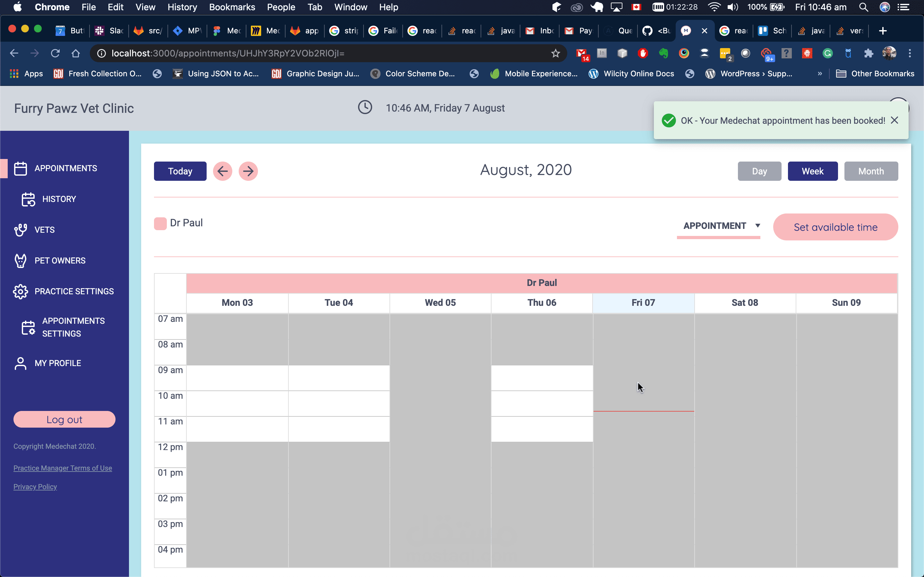
Task: Expand hidden bookmarks chevron in bookmarks bar
Action: (x=820, y=74)
